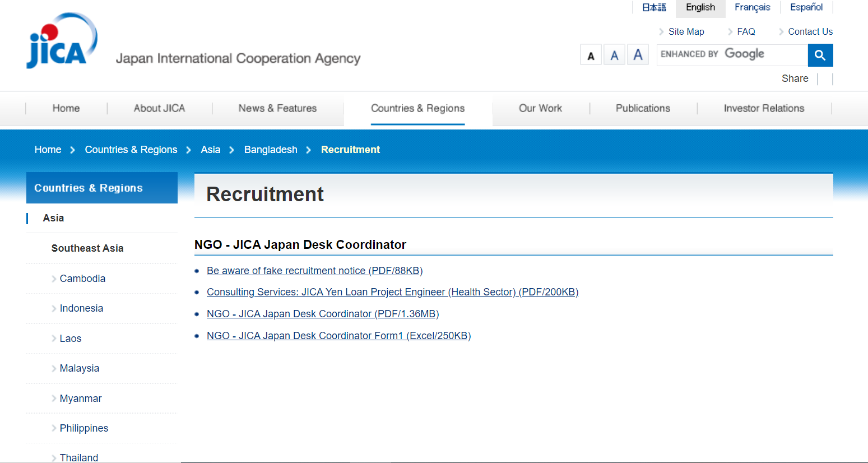Open the Home main menu item

[x=66, y=108]
